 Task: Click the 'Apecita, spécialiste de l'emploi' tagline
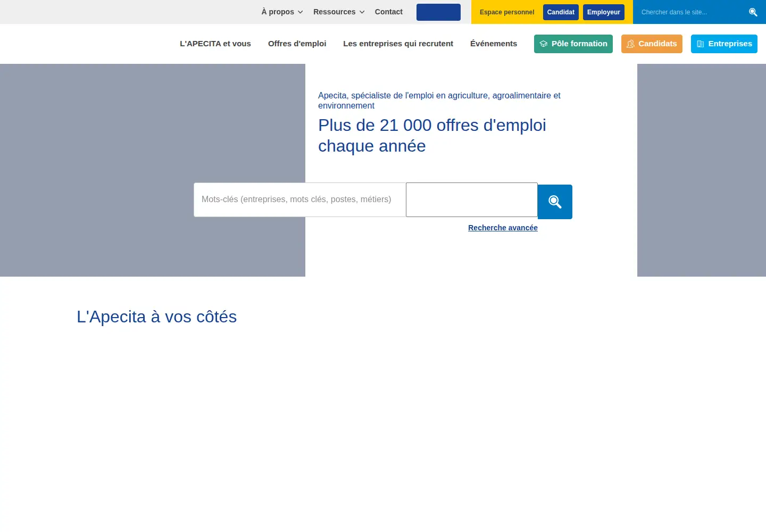pyautogui.click(x=439, y=101)
